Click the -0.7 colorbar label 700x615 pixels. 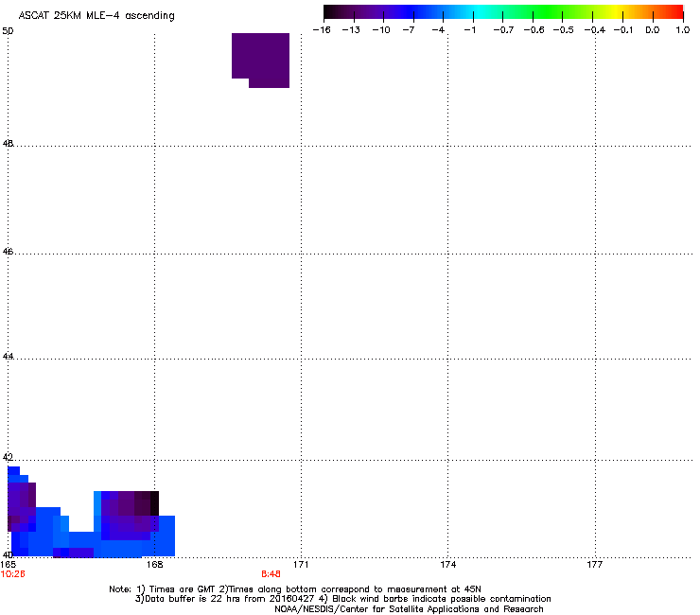503,30
